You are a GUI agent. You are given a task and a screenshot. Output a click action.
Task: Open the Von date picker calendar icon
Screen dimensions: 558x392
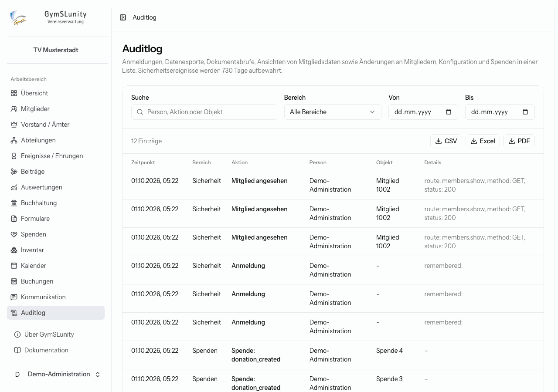click(449, 112)
